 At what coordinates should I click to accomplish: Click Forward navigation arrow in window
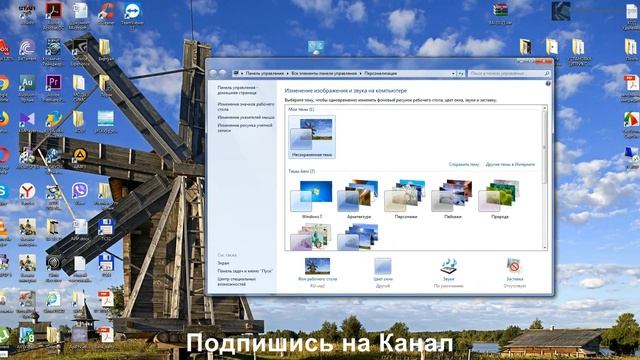[223, 73]
